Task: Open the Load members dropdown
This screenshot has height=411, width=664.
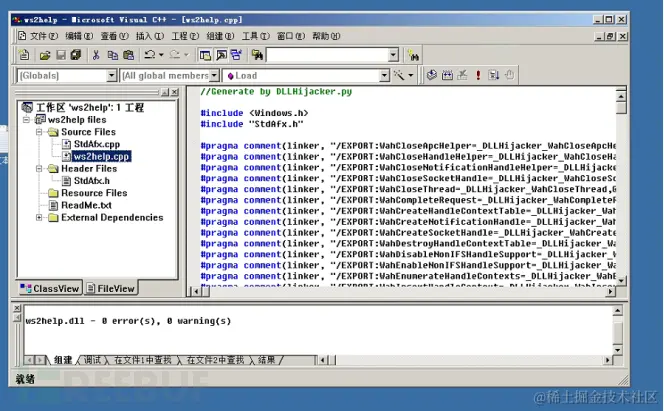Action: [x=384, y=75]
